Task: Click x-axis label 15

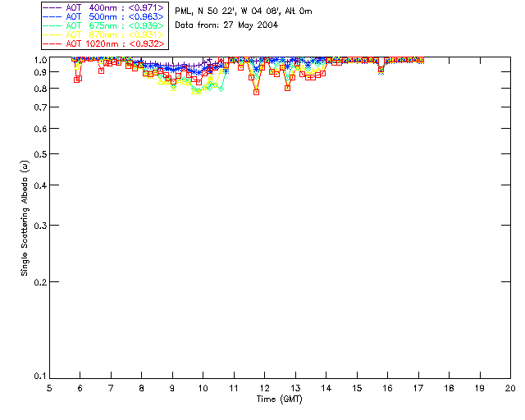Action: (357, 388)
